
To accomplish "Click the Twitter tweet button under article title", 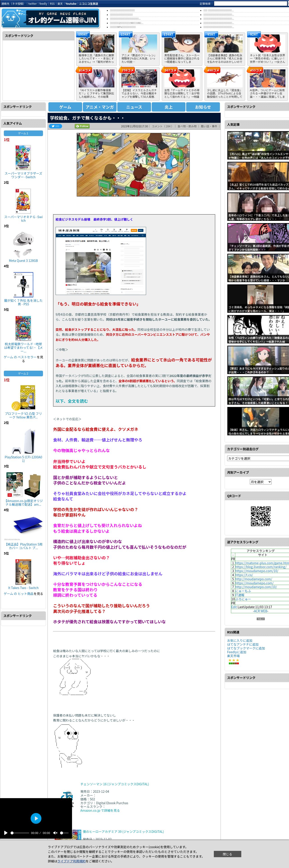I will tap(56, 126).
